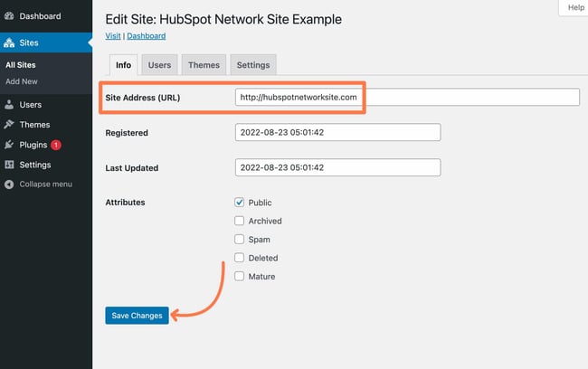Select Sites in the sidebar menu

coord(29,43)
